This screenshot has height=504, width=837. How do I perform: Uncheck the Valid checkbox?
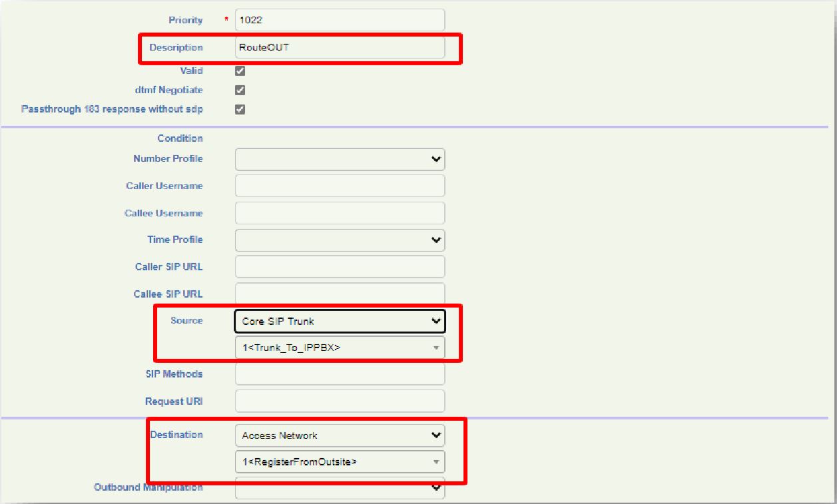pyautogui.click(x=240, y=71)
